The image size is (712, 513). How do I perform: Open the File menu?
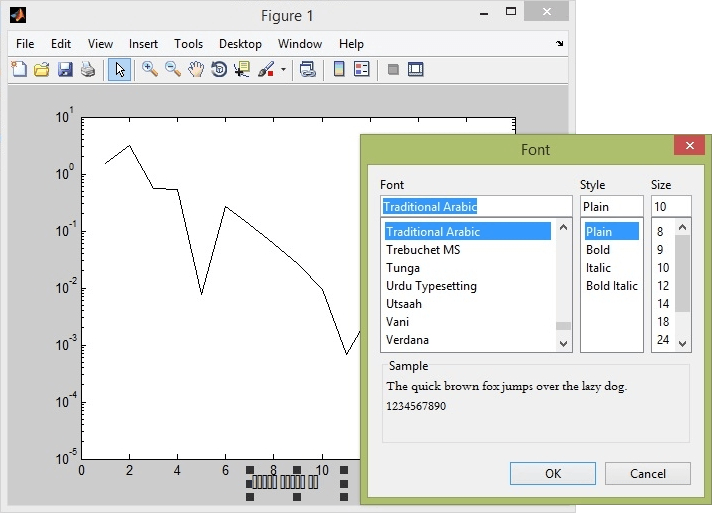click(x=25, y=44)
